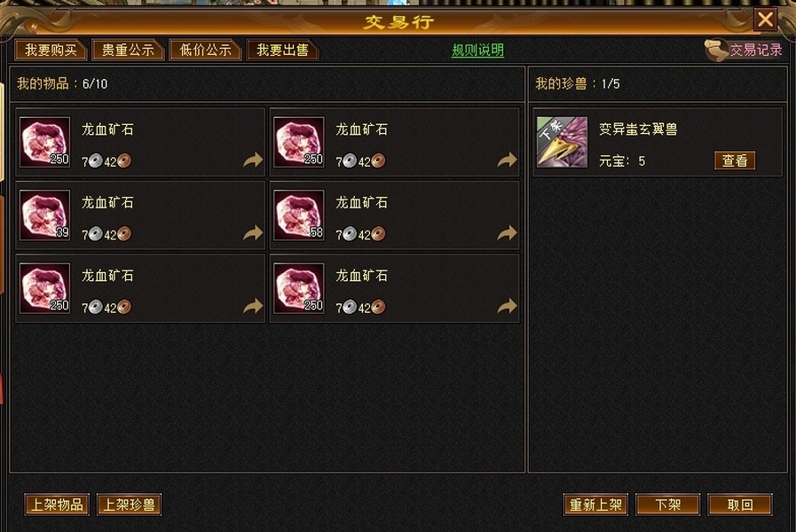Click the bottom-right ore's share arrow
Screen dimensions: 796x532
click(507, 306)
